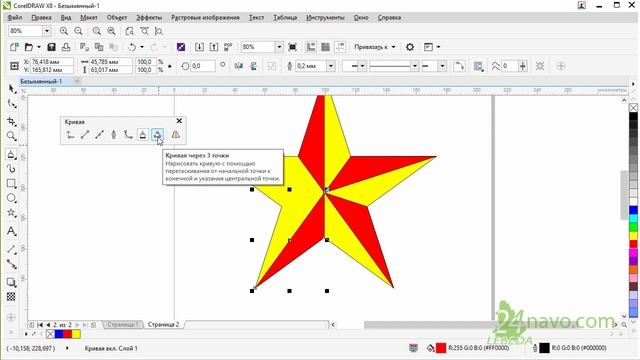Screen dimensions: 640x360
Task: Select the Artistic media tool in toolbox
Action: [11, 169]
